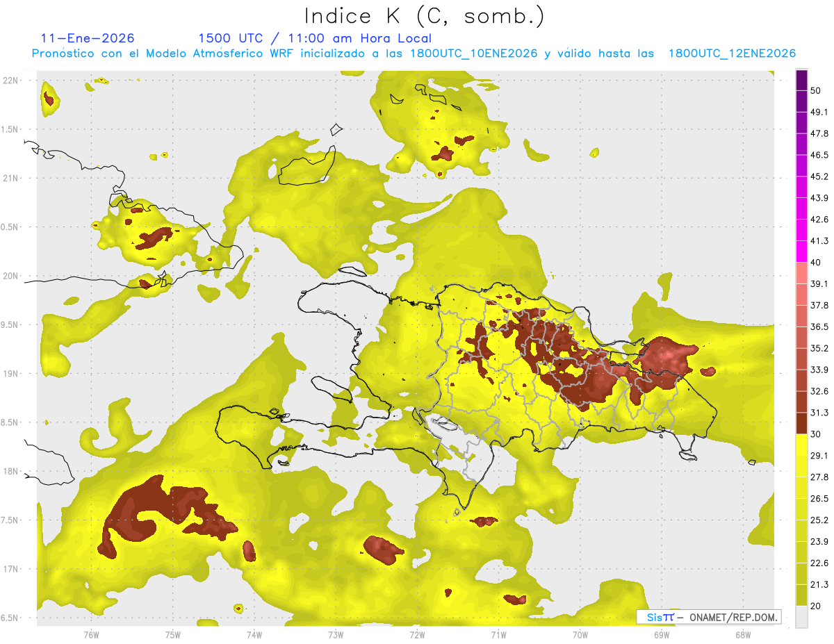Pick the gray swatch below 20

[801, 617]
